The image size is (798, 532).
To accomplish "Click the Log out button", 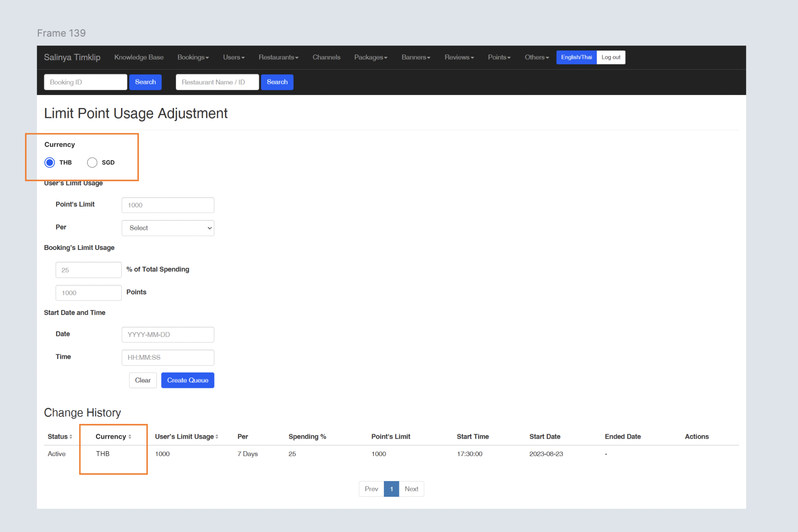I will click(x=611, y=57).
